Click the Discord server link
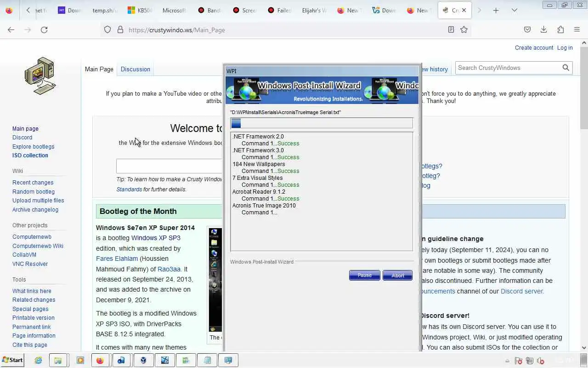 click(x=522, y=291)
